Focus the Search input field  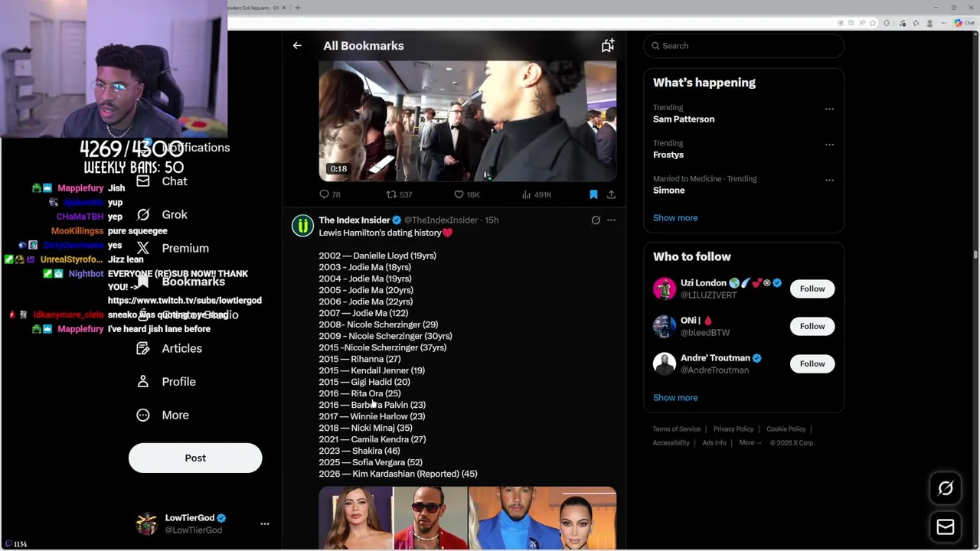[744, 46]
